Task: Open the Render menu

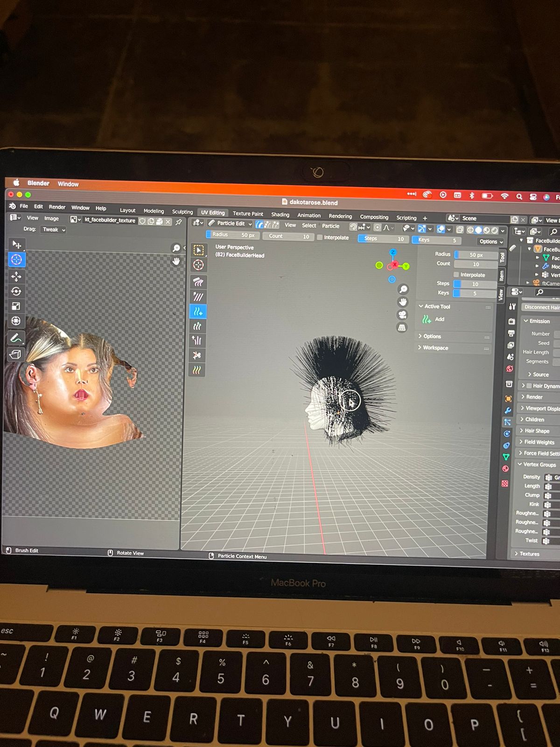Action: pos(57,207)
